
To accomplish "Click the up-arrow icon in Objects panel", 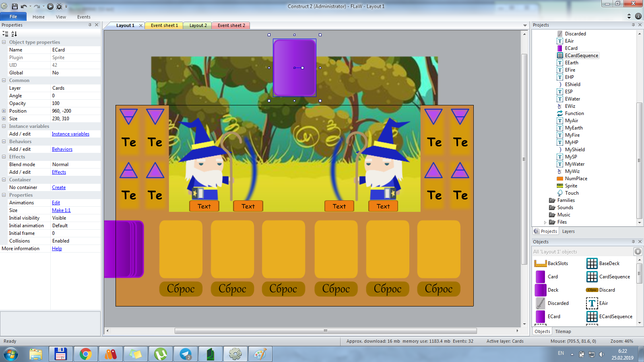I will coord(638,252).
